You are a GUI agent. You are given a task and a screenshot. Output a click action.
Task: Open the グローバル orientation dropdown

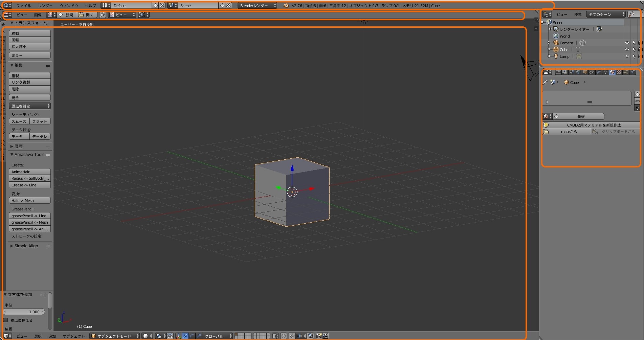(218, 336)
